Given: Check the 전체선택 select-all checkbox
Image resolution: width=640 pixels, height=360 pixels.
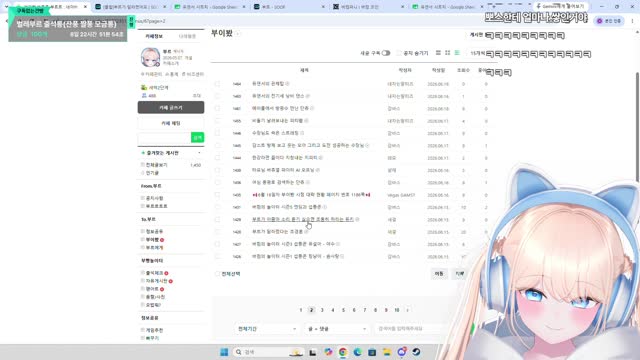Looking at the screenshot, I should [x=217, y=274].
